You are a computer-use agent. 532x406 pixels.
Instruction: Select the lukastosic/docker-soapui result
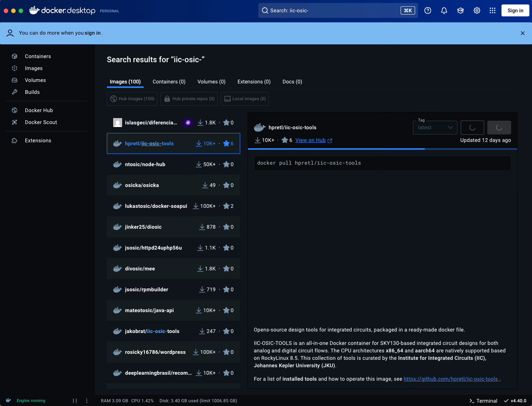(173, 206)
